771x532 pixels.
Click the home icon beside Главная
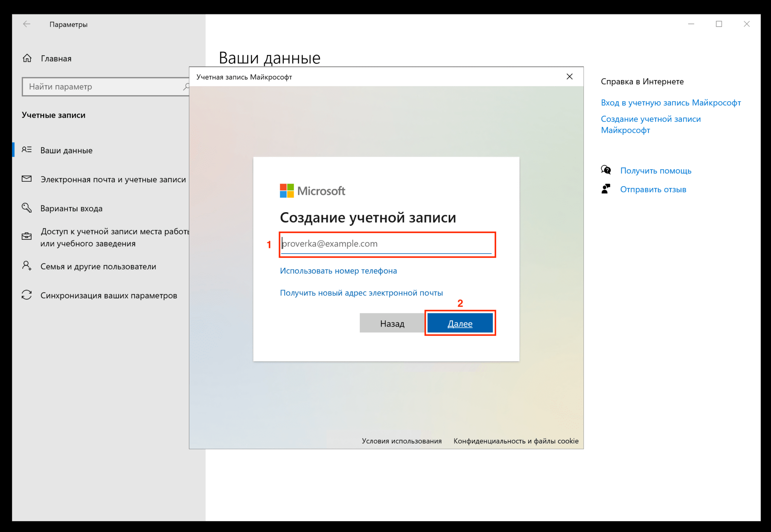tap(27, 58)
